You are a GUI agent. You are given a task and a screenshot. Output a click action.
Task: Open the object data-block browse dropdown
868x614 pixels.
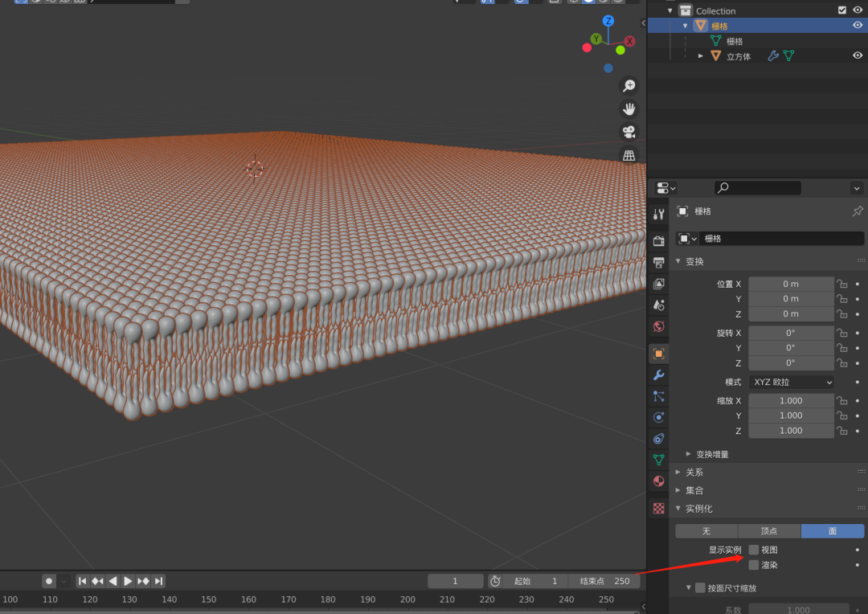pyautogui.click(x=687, y=239)
